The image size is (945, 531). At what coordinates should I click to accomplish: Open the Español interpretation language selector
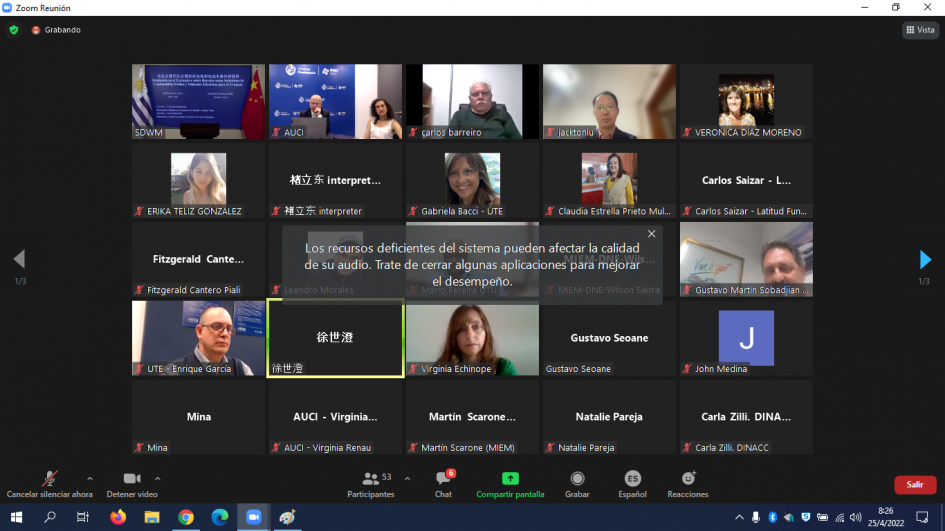pyautogui.click(x=632, y=485)
